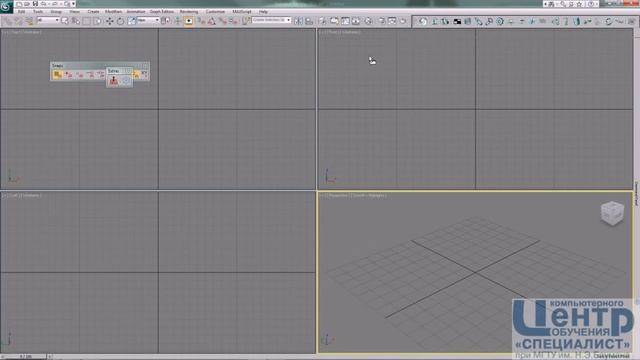Image resolution: width=640 pixels, height=360 pixels.
Task: Activate the Select and Uniform Scale tool
Action: click(131, 20)
